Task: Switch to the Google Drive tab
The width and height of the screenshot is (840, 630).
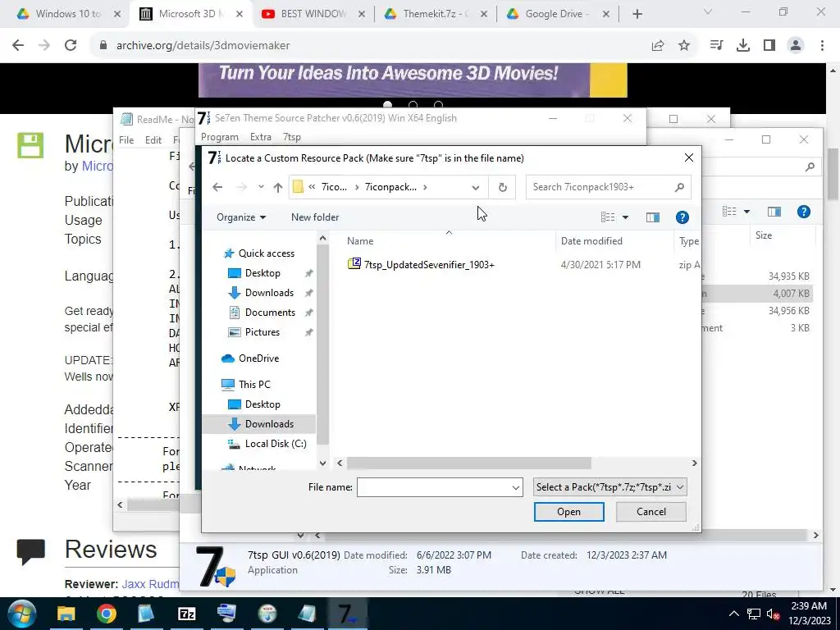Action: [x=557, y=15]
